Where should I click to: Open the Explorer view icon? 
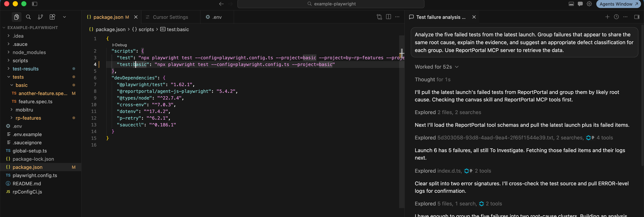point(17,17)
